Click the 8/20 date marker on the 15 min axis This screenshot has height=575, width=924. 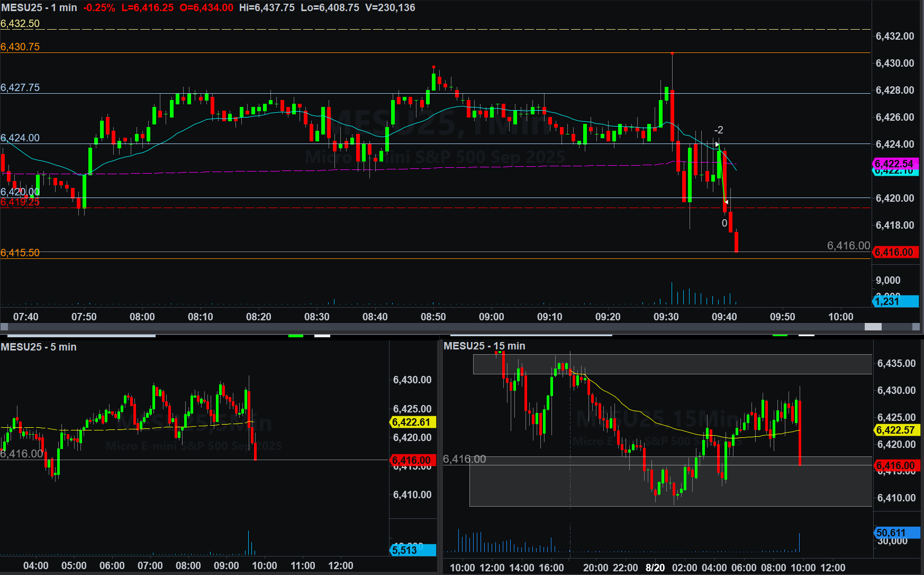click(x=655, y=568)
